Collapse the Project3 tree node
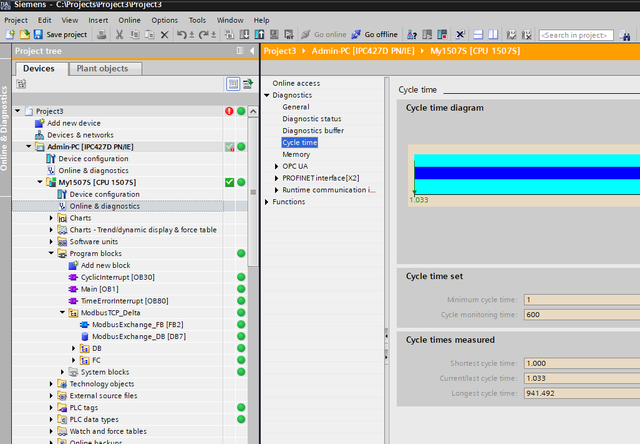The width and height of the screenshot is (640, 444). coord(18,111)
